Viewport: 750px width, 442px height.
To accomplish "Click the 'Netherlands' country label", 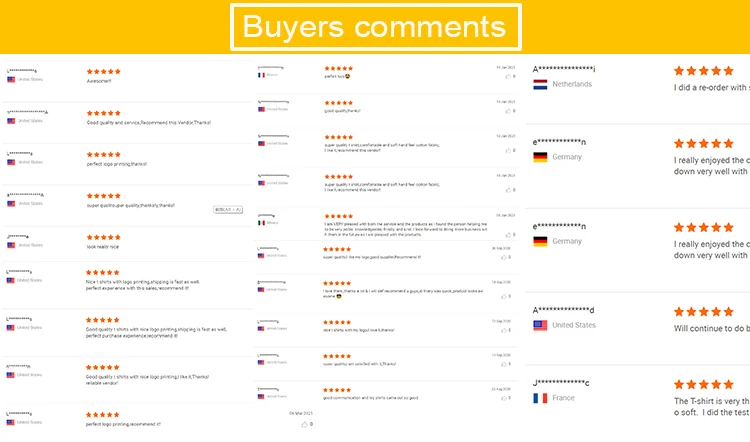I will pyautogui.click(x=572, y=84).
